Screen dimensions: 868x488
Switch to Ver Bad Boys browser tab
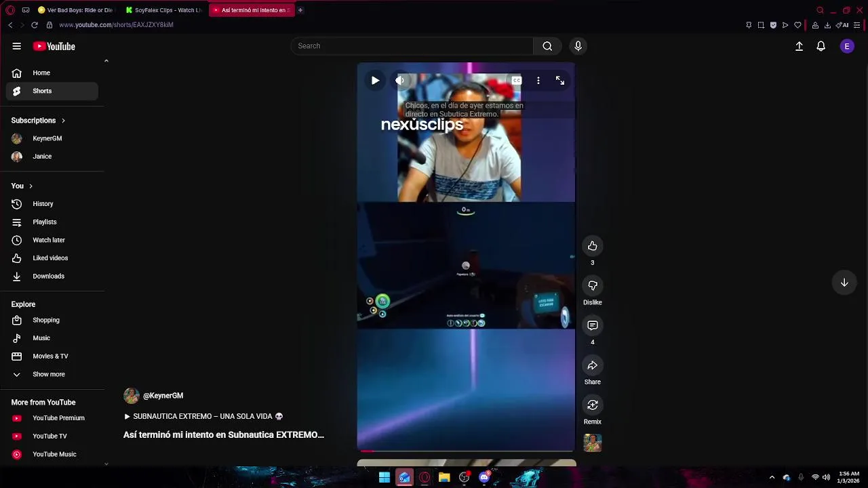tap(75, 10)
